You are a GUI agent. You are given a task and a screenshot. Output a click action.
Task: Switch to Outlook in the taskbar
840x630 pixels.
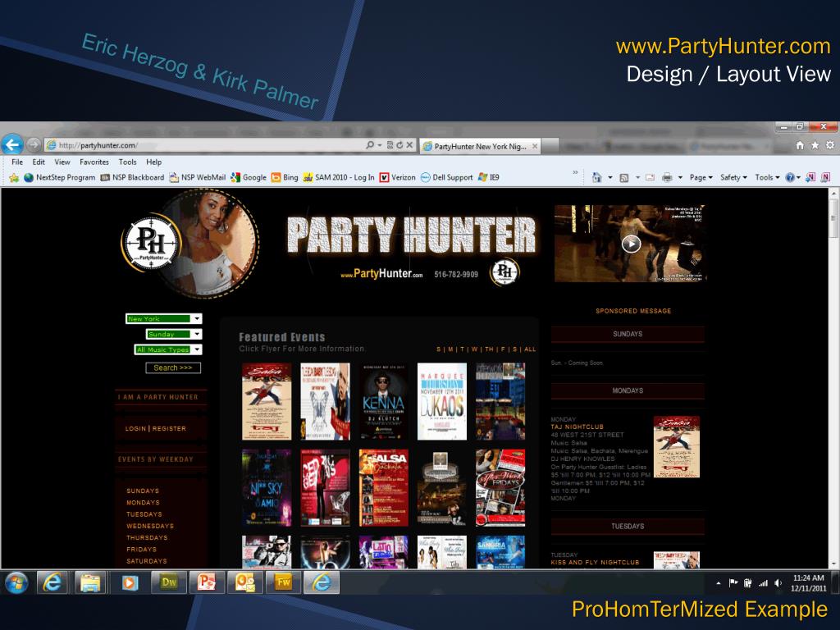(244, 582)
